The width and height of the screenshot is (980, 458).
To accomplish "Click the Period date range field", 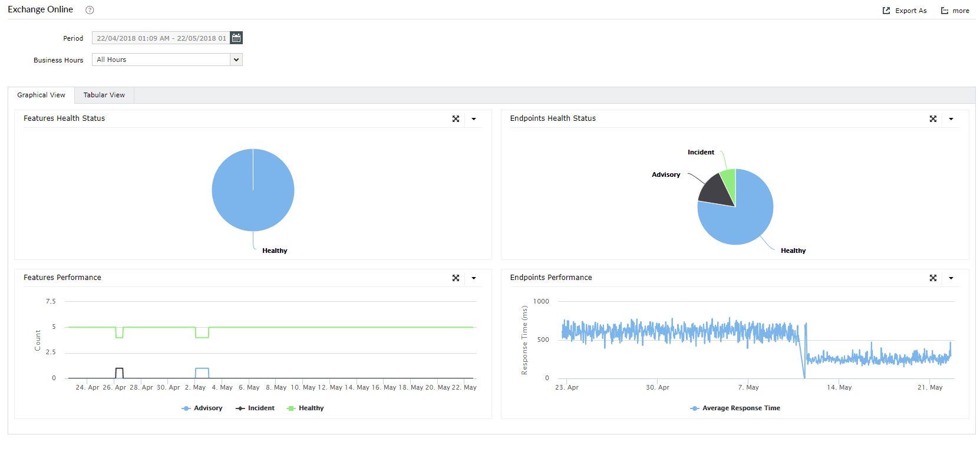I will tap(161, 38).
